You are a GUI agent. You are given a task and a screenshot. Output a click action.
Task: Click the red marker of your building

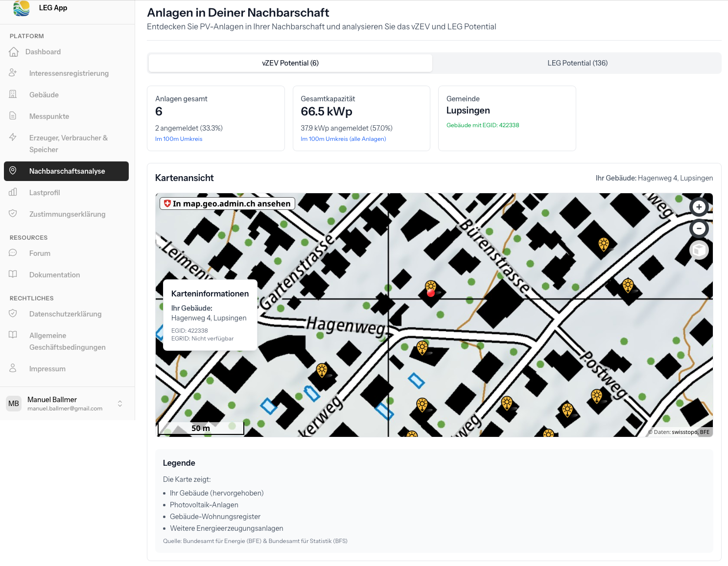tap(431, 293)
